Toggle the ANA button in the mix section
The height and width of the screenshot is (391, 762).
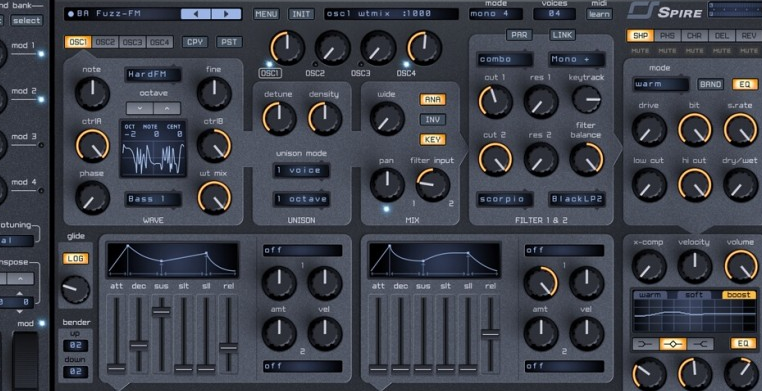(433, 100)
